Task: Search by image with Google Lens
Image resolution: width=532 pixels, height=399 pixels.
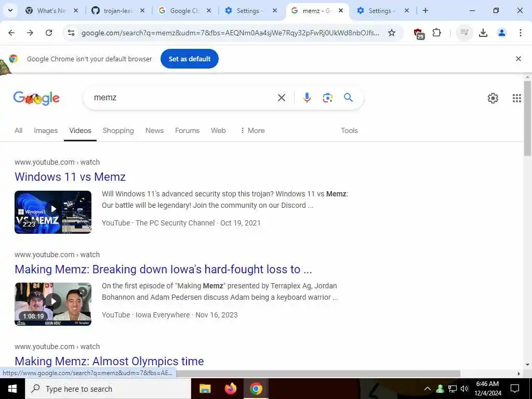Action: 327,98
